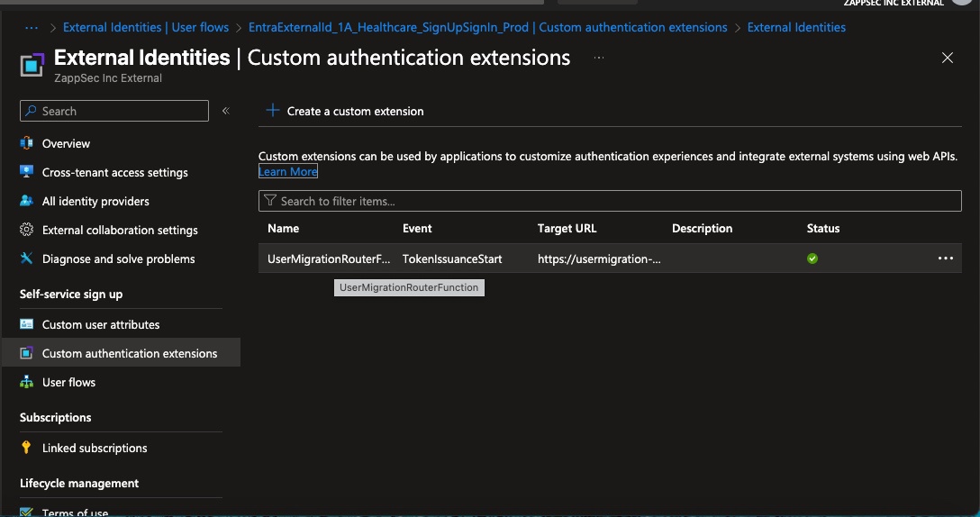Click External collaboration settings gear icon

(26, 230)
